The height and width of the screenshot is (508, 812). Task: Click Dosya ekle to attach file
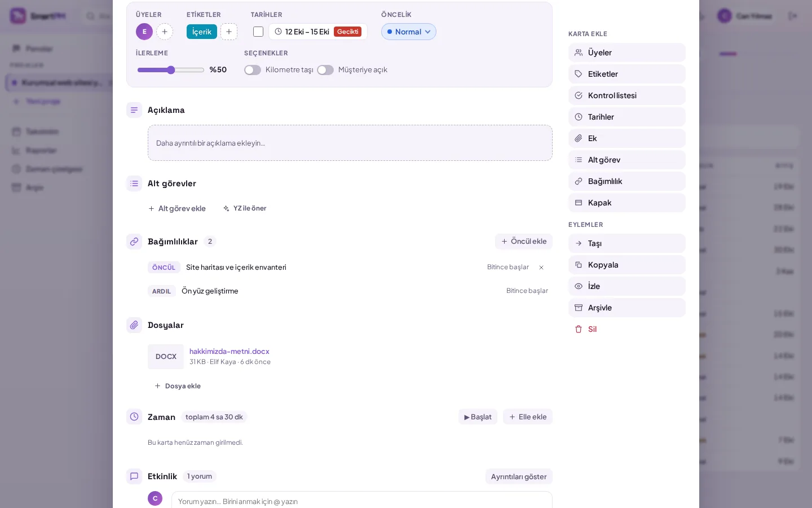click(178, 386)
